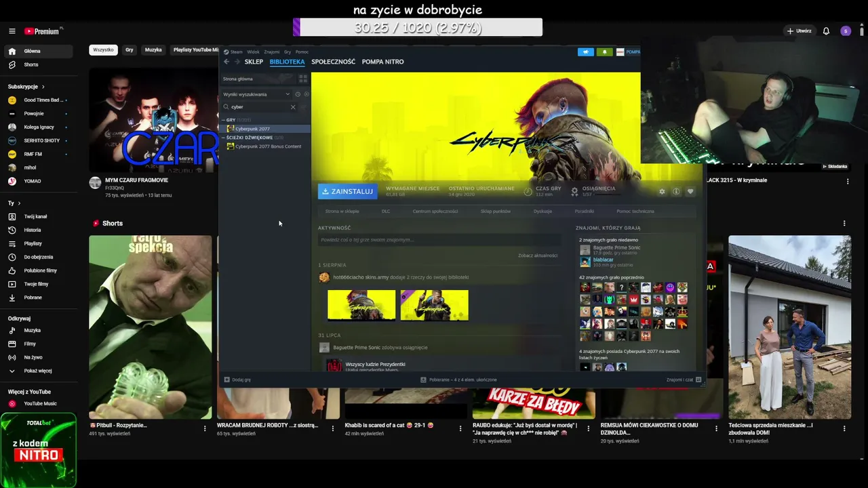Open the YouTube account avatar menu

pos(845,31)
